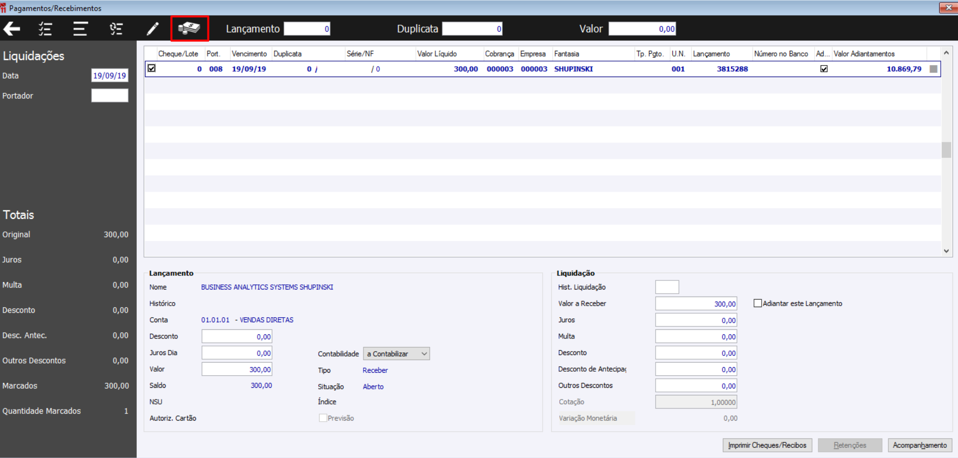Viewport: 958px width, 458px height.
Task: Click the 3815288 lançamento cell
Action: (x=732, y=70)
